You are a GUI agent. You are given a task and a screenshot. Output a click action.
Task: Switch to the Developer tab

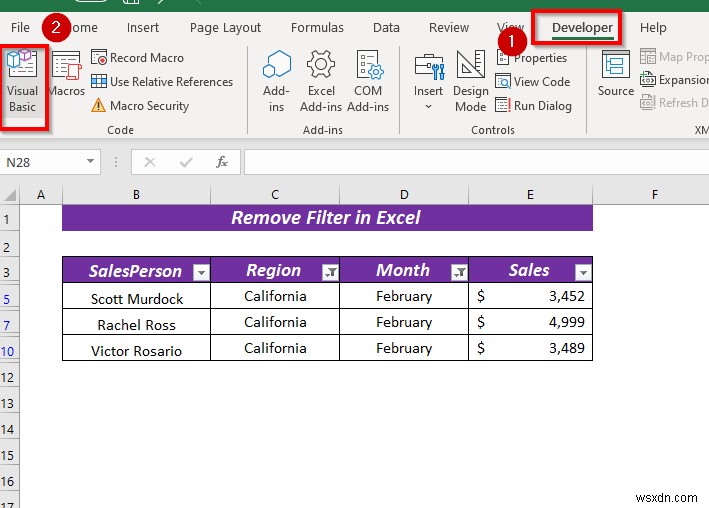click(x=582, y=28)
